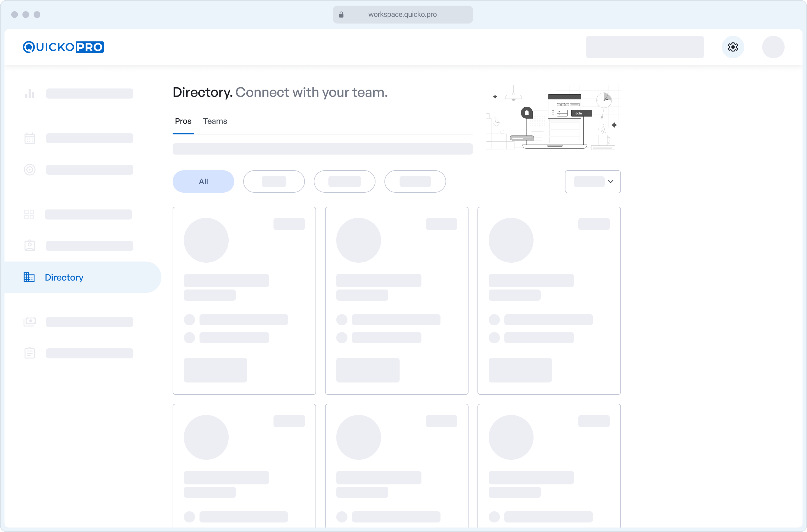The width and height of the screenshot is (807, 532).
Task: Click the clipboard notes sidebar icon
Action: tap(29, 353)
